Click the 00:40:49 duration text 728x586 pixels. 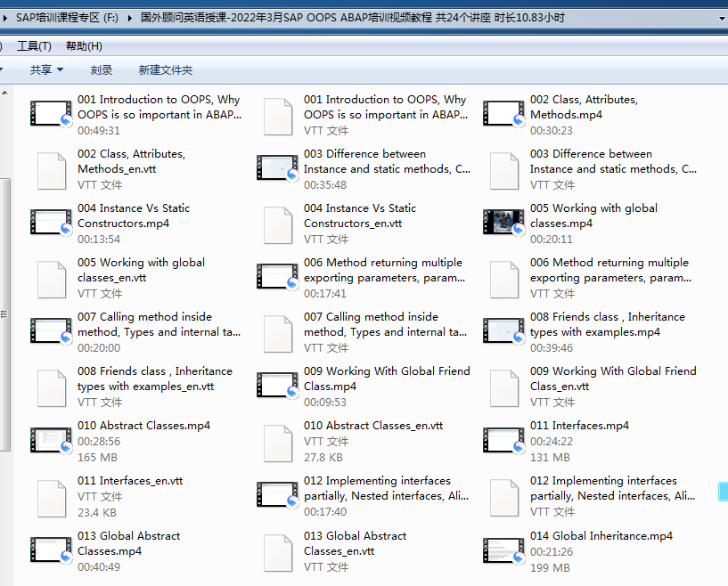(99, 567)
